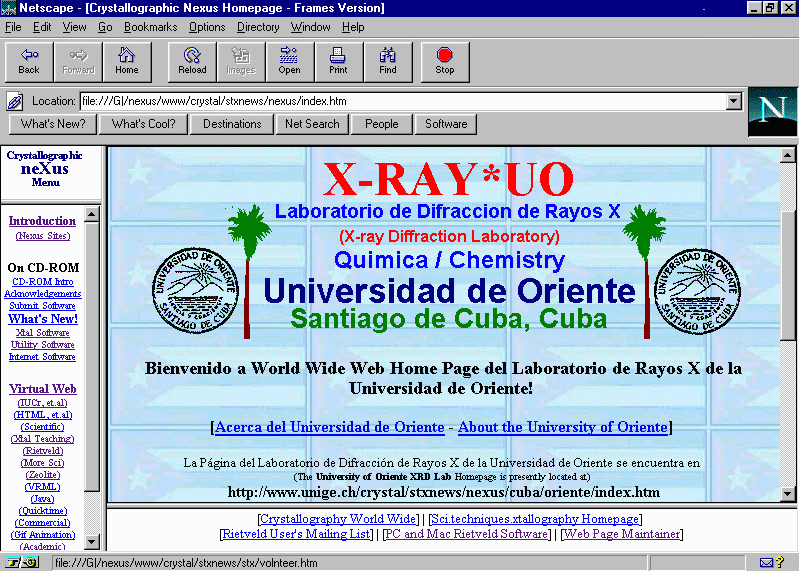Click the Forward toolbar button
Viewport: 799px width, 571px height.
[78, 62]
